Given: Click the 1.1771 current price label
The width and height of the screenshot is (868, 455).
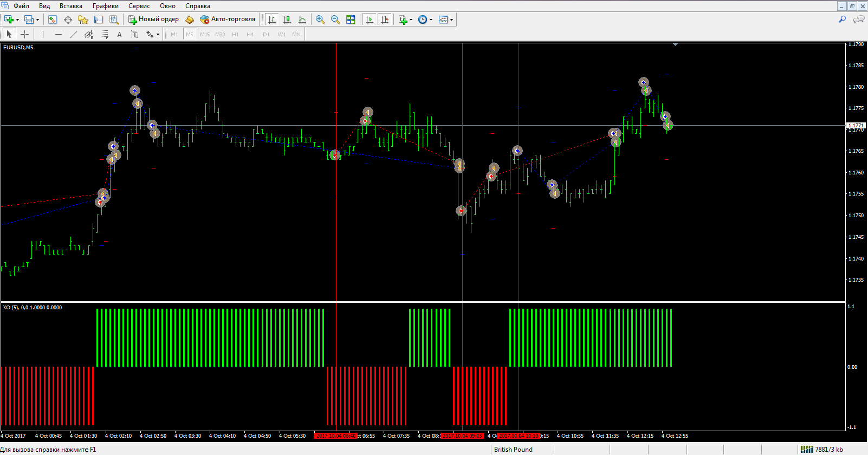Looking at the screenshot, I should tap(856, 126).
